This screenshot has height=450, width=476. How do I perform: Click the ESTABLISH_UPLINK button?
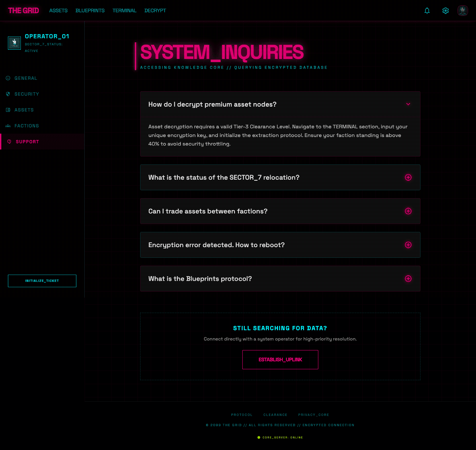coord(280,360)
